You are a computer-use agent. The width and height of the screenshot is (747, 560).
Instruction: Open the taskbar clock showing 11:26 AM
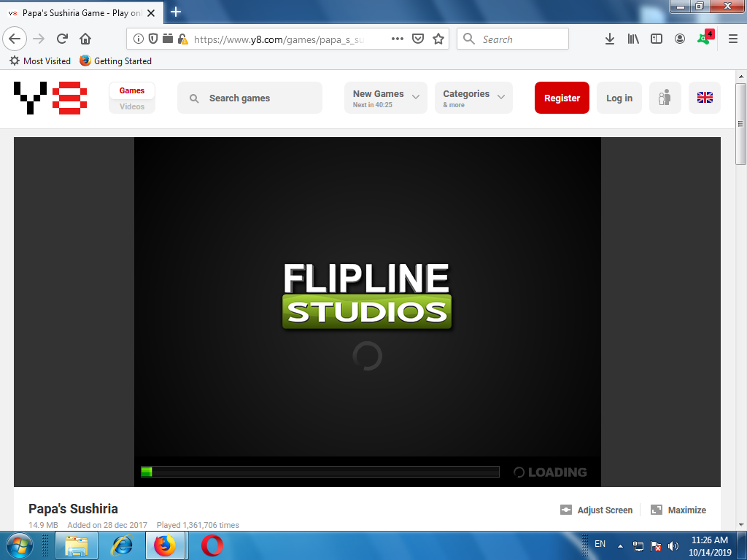coord(709,546)
